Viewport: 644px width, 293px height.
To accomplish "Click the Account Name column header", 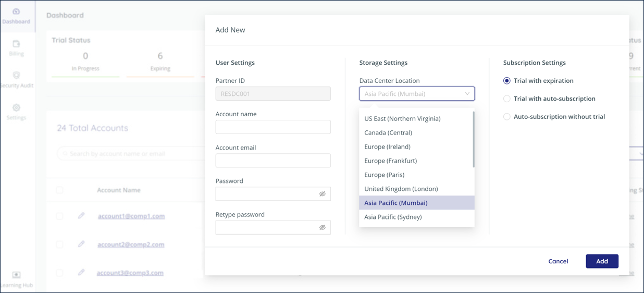I will point(119,190).
